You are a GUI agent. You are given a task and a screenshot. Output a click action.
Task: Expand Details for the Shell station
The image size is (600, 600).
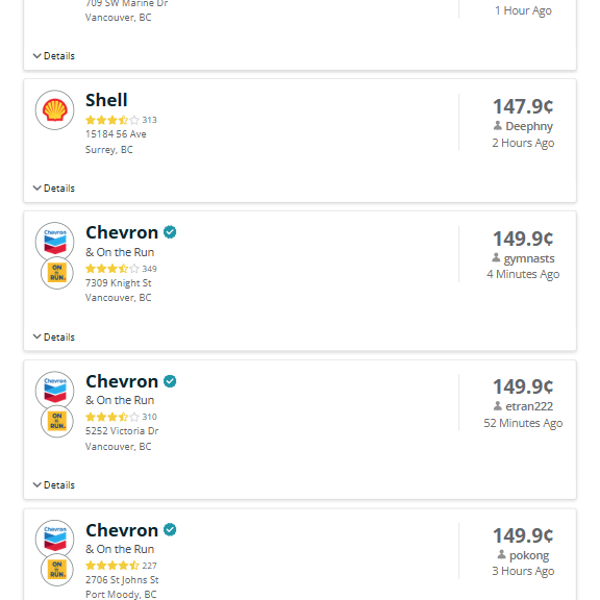coord(54,188)
